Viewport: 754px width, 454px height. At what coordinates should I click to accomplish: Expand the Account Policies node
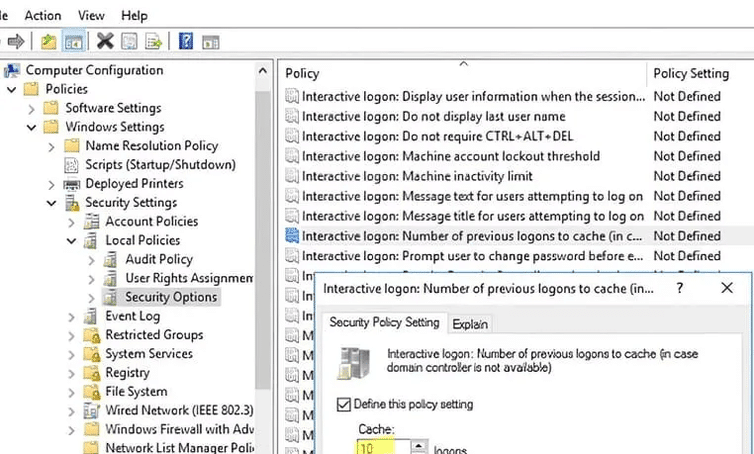(x=72, y=221)
